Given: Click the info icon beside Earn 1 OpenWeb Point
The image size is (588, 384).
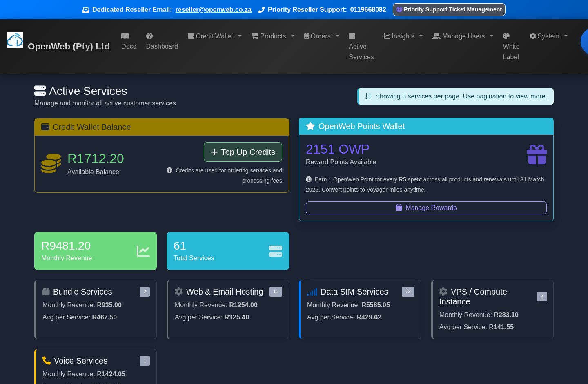Looking at the screenshot, I should (x=309, y=179).
